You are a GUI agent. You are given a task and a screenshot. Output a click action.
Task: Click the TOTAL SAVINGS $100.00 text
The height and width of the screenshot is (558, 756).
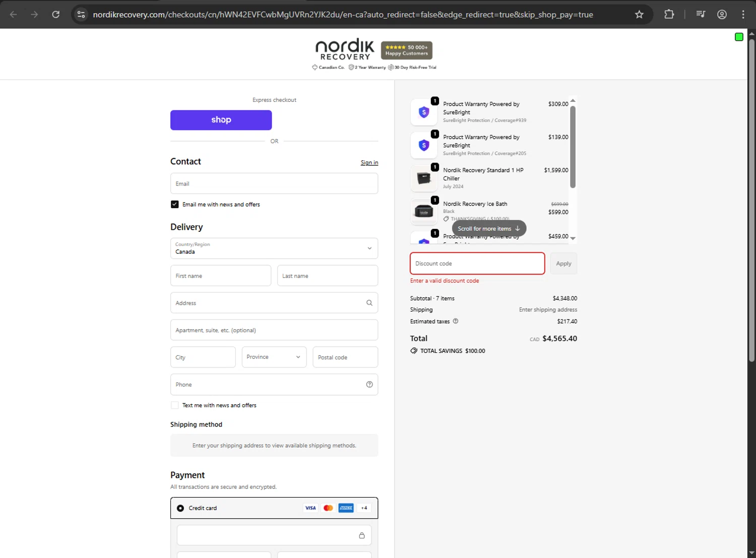point(453,351)
